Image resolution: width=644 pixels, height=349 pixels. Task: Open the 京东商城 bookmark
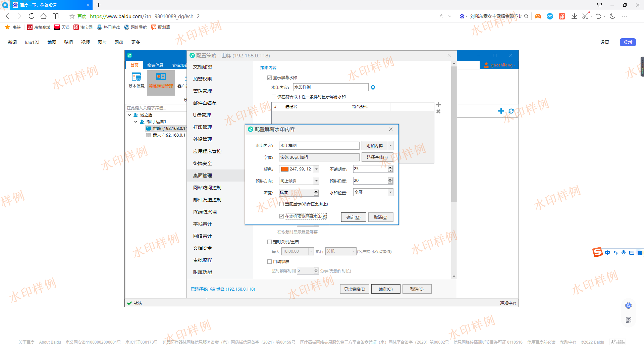pos(39,28)
